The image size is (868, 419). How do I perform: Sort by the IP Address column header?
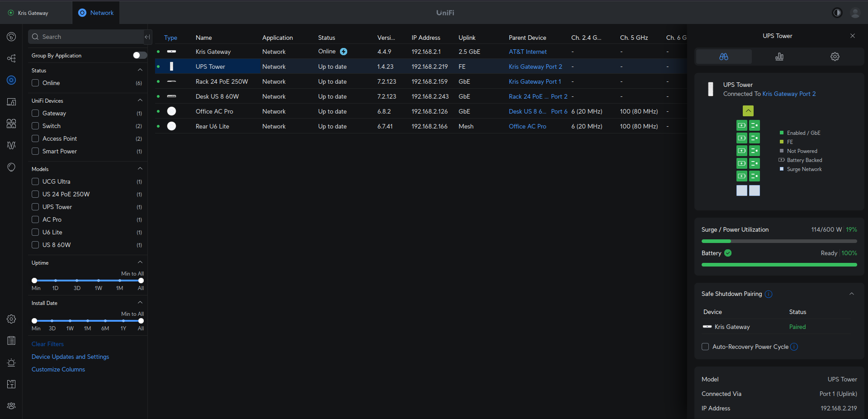425,38
